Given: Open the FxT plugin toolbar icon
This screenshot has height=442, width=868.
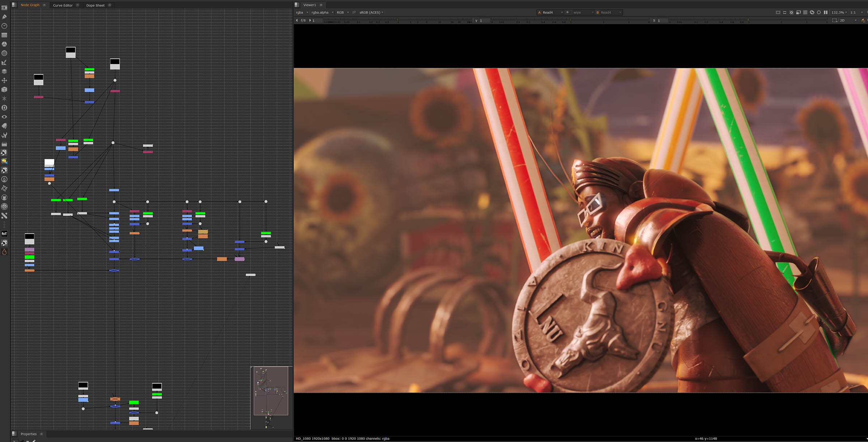Looking at the screenshot, I should [x=4, y=234].
